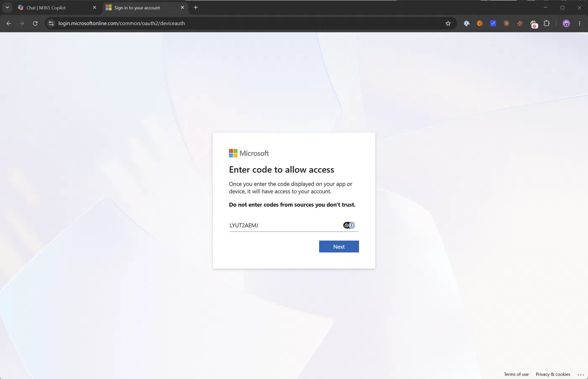Open the orange starburst extension
Viewport: 588px width, 379px height.
(x=507, y=24)
